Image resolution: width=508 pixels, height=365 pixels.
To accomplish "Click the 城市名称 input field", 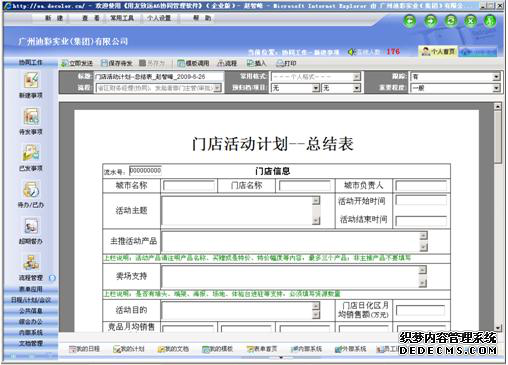I will coord(189,186).
